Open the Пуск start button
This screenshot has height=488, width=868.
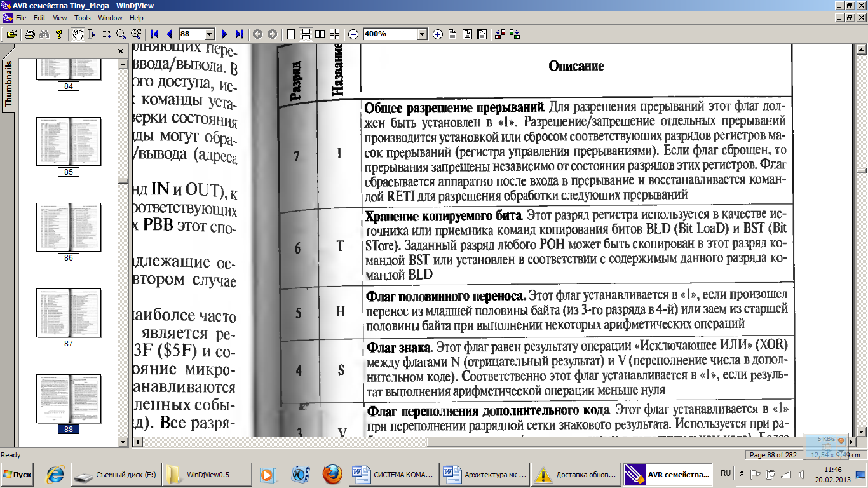18,475
